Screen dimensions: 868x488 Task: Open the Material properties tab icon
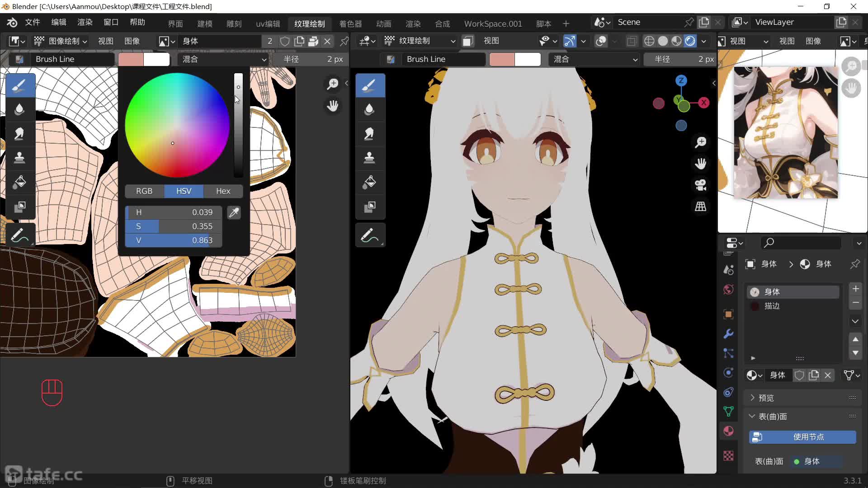pyautogui.click(x=728, y=431)
